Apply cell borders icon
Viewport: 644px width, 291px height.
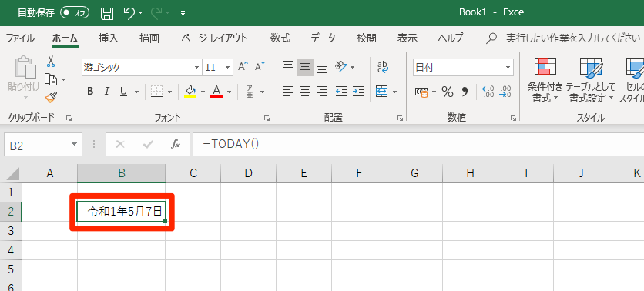coord(157,92)
